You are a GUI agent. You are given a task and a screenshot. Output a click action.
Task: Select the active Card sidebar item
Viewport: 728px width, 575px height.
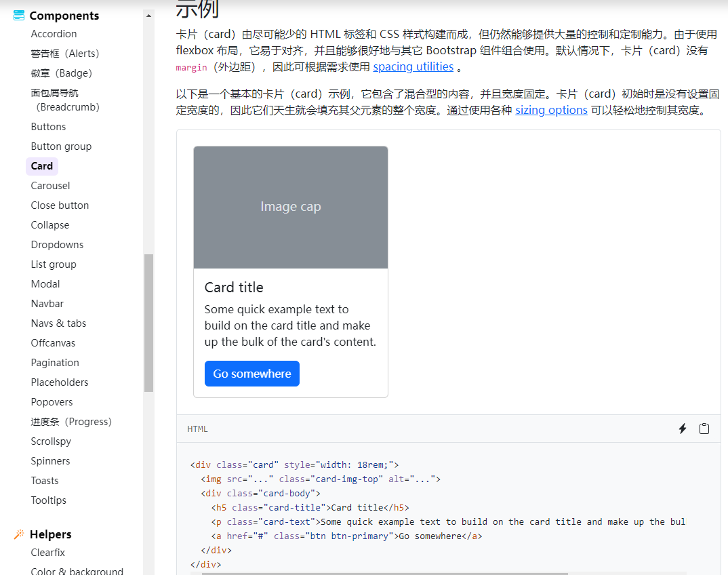pos(42,166)
